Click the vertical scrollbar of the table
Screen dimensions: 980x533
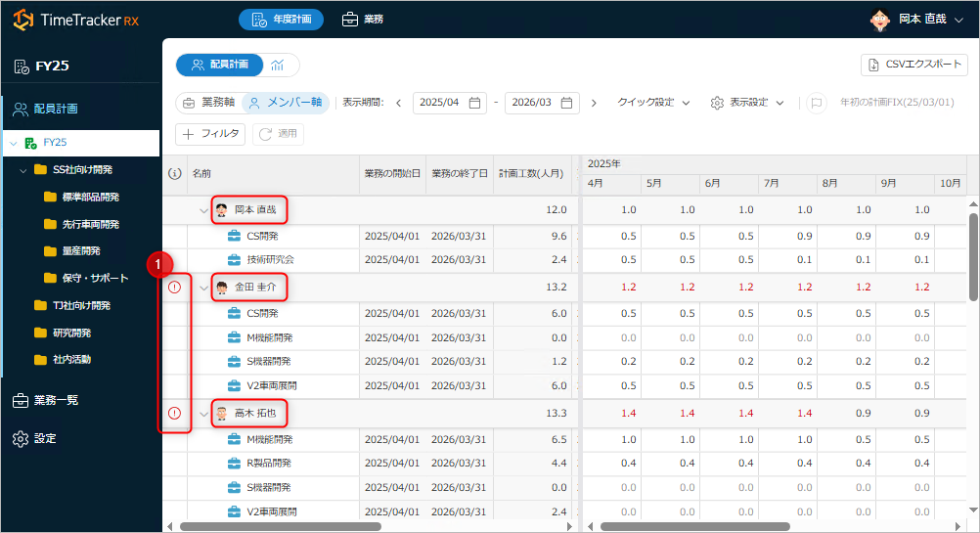972,254
